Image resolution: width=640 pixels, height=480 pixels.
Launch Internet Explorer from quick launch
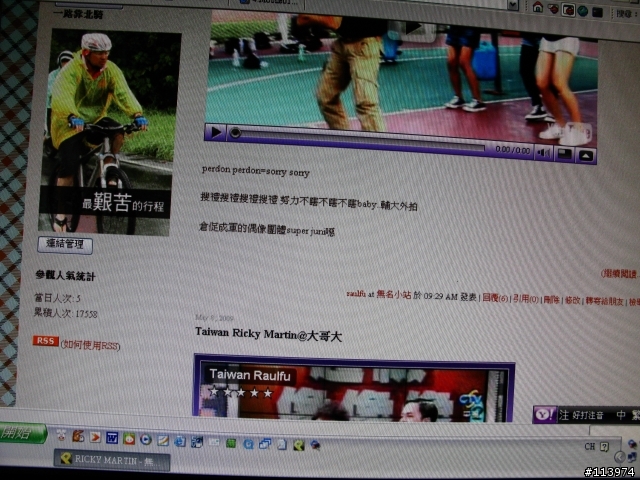pyautogui.click(x=180, y=441)
